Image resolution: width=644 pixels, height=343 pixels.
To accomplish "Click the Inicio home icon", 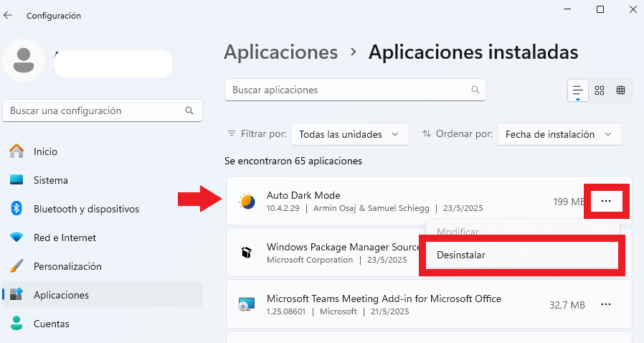I will click(x=16, y=151).
